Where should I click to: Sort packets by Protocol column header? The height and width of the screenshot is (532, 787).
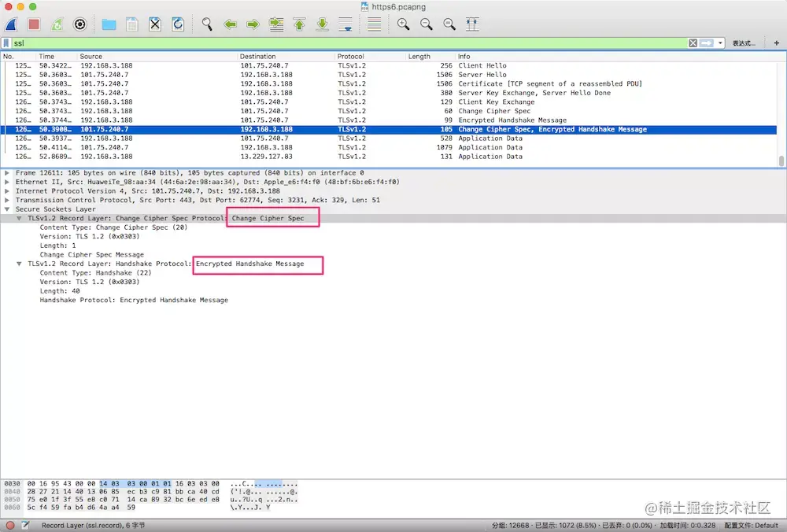click(x=350, y=56)
